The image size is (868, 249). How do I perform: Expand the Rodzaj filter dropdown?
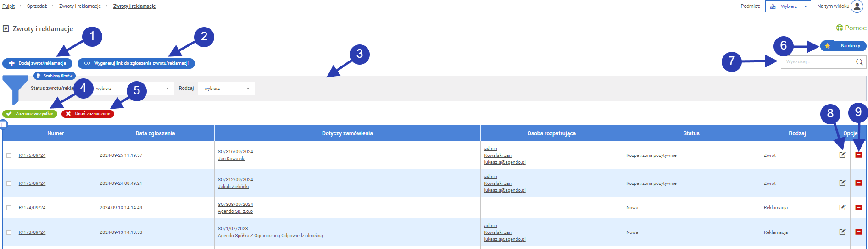[x=226, y=89]
